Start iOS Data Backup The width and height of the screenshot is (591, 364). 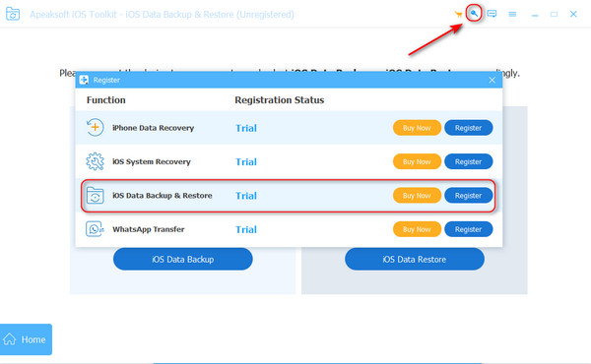[183, 259]
